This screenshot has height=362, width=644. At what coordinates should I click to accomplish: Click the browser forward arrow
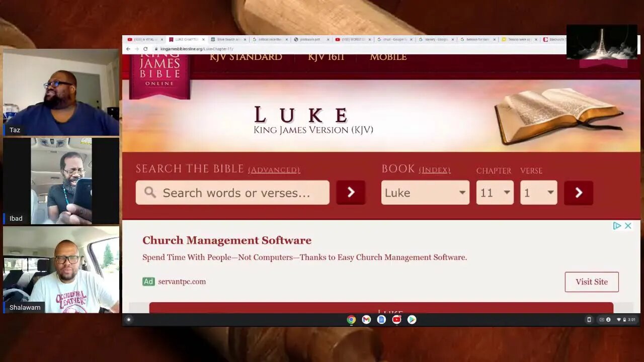[136, 49]
